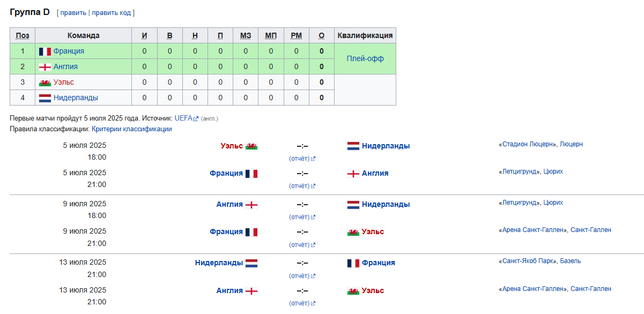Screen dimensions: 644x314
Task: Click the Wales dragon flag in standings table
Action: (45, 83)
